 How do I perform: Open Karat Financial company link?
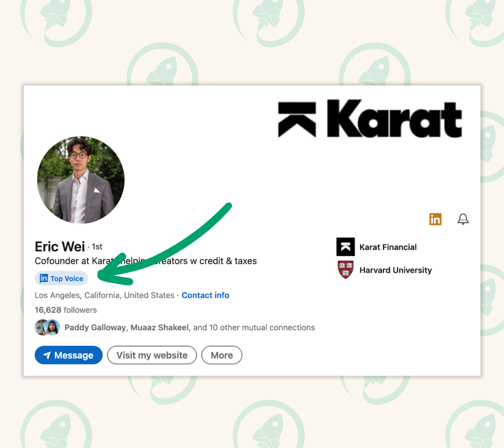(x=388, y=247)
